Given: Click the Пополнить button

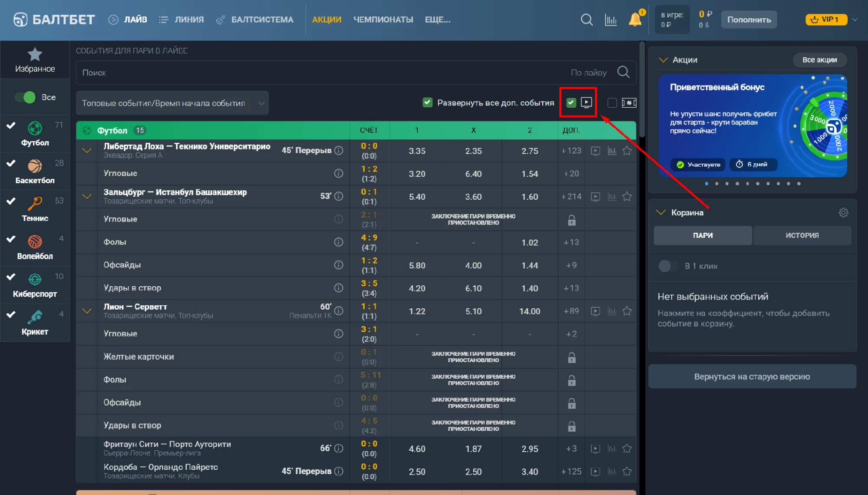Looking at the screenshot, I should pos(749,20).
